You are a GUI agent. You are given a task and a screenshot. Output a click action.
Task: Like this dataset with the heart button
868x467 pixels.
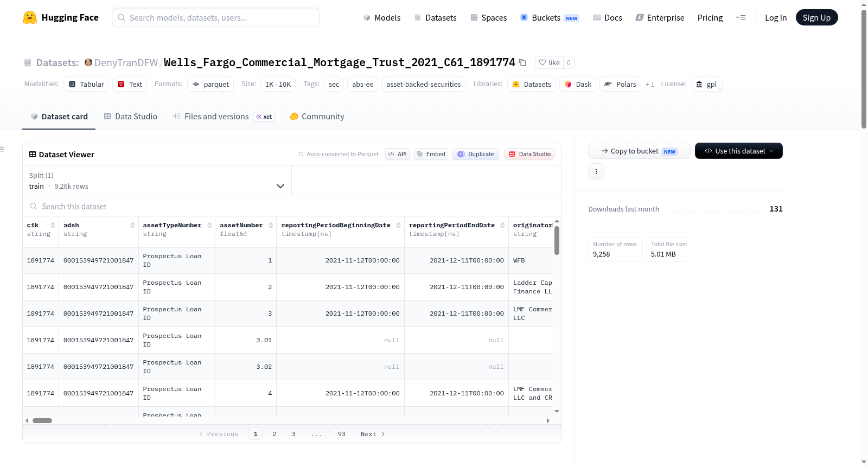(x=549, y=62)
